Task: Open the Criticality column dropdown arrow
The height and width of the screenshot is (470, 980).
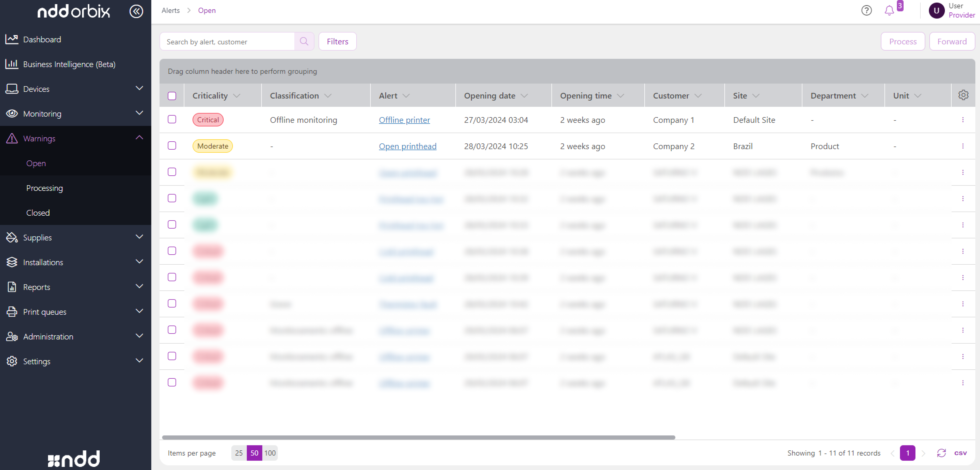Action: [237, 96]
